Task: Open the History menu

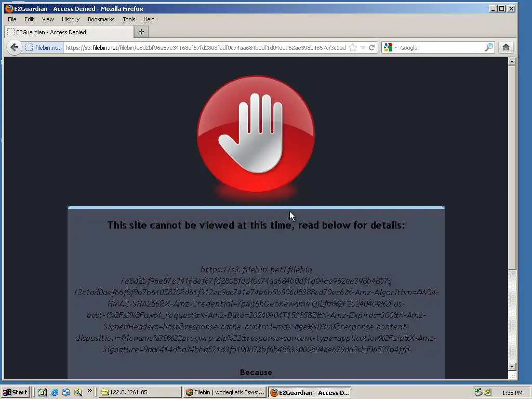Action: (71, 19)
